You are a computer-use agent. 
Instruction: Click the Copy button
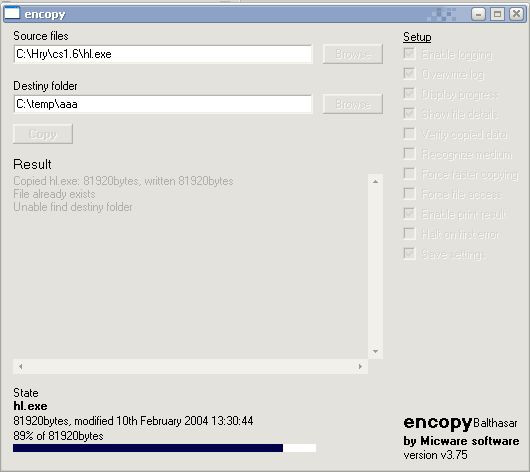43,134
